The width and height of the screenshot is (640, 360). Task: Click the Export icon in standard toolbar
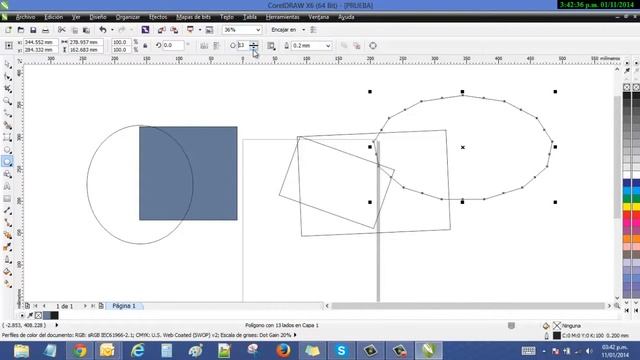tap(174, 30)
